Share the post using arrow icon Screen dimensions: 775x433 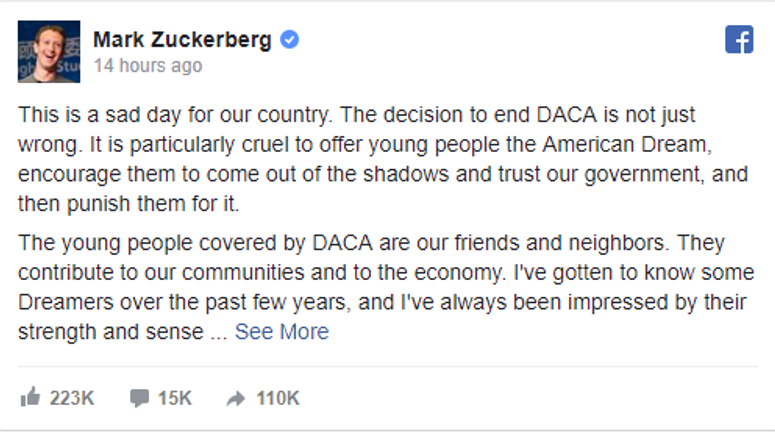point(236,398)
